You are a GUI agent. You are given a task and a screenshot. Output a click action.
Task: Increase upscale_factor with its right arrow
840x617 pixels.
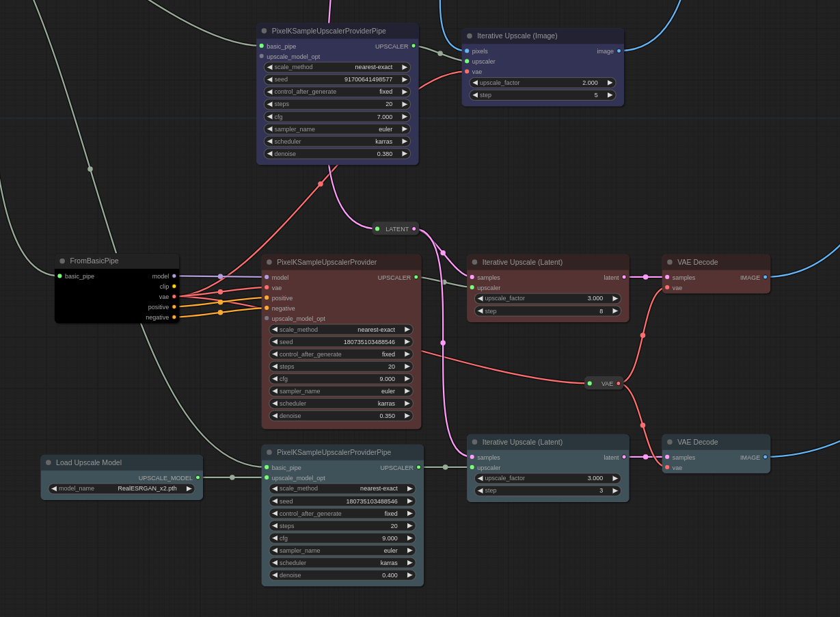(609, 82)
